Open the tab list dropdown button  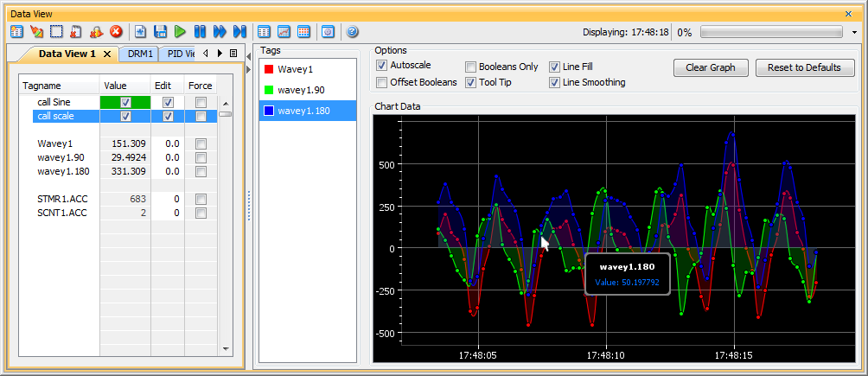click(x=233, y=54)
